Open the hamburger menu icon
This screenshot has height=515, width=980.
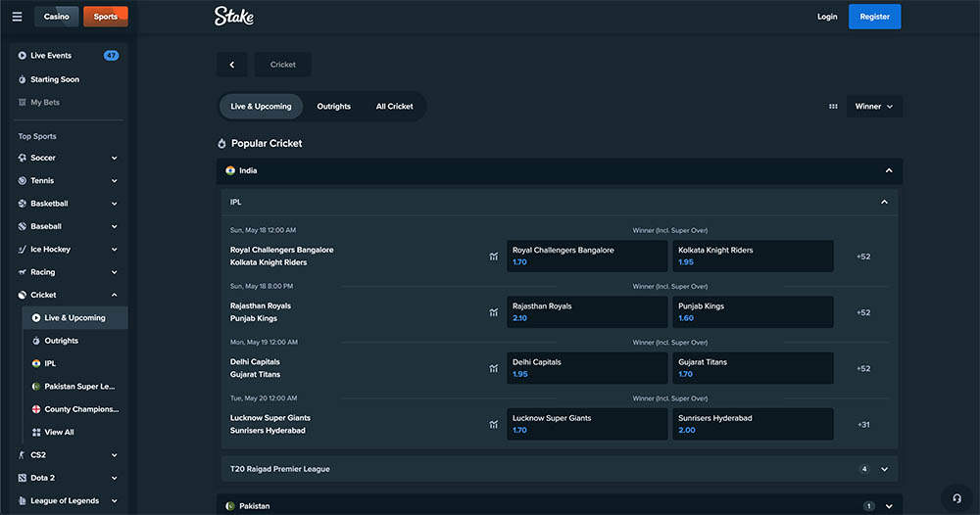[17, 17]
